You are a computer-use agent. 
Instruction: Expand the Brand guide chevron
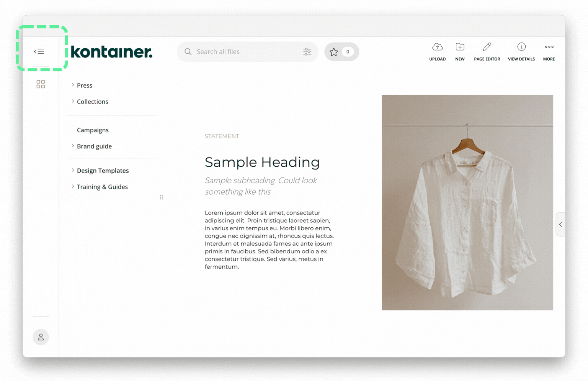click(73, 146)
